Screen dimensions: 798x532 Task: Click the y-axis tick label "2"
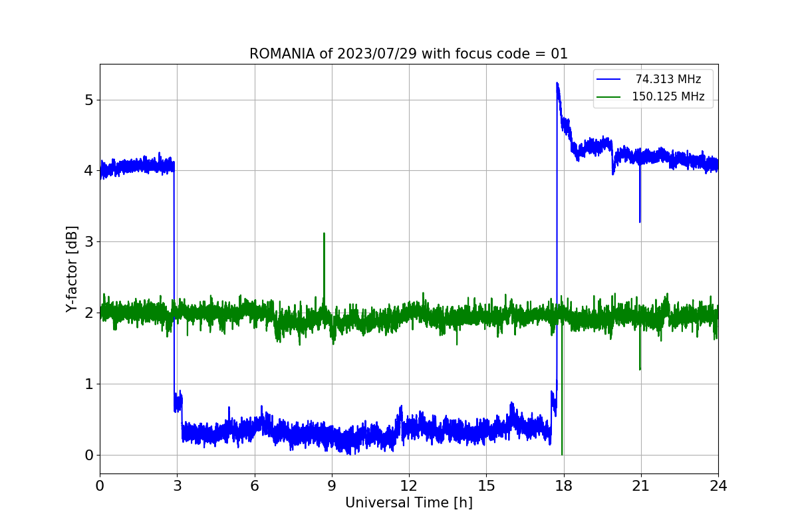[x=88, y=313]
